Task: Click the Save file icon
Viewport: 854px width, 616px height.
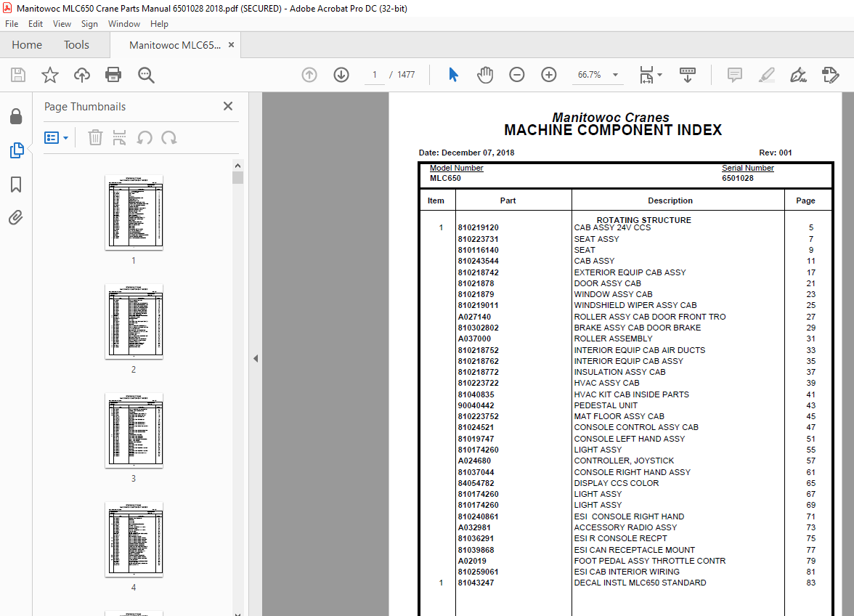Action: coord(18,75)
